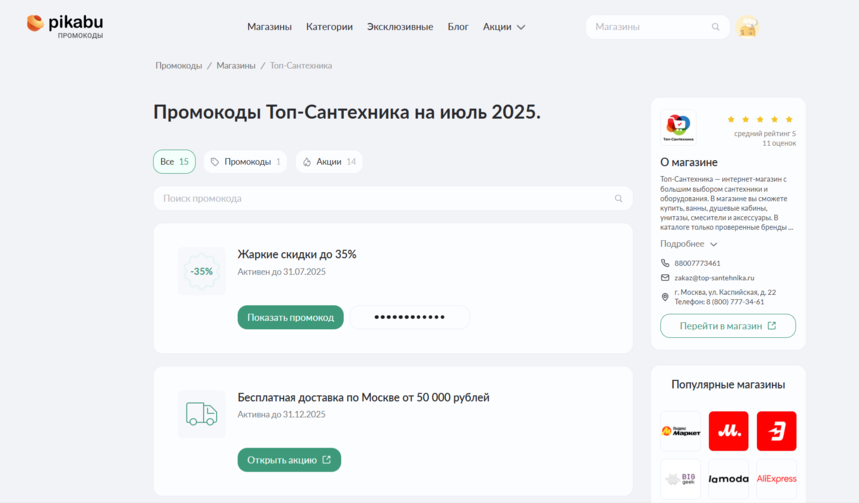The height and width of the screenshot is (503, 859).
Task: Open the AliExpress store tile
Action: [x=776, y=479]
